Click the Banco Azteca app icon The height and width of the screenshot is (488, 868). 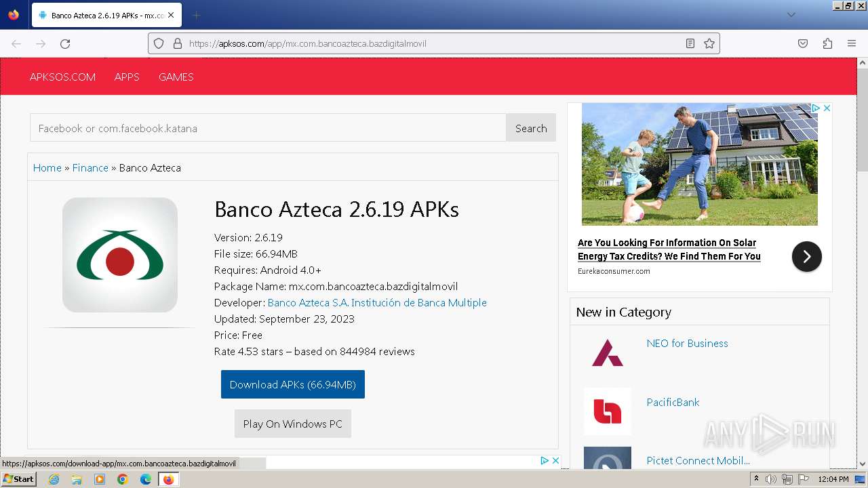tap(120, 255)
